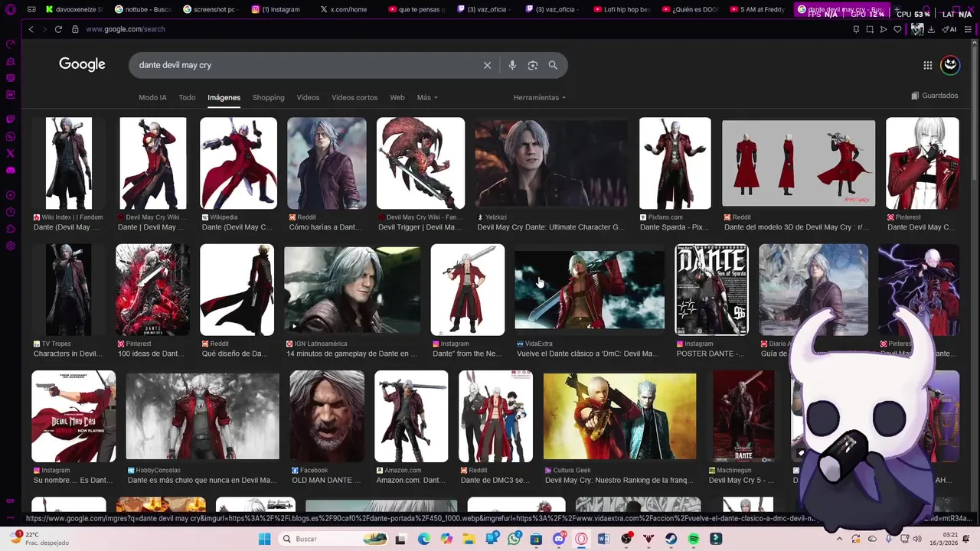This screenshot has height=551, width=980.
Task: Open the Opera GX main menu logo
Action: pos(10,9)
